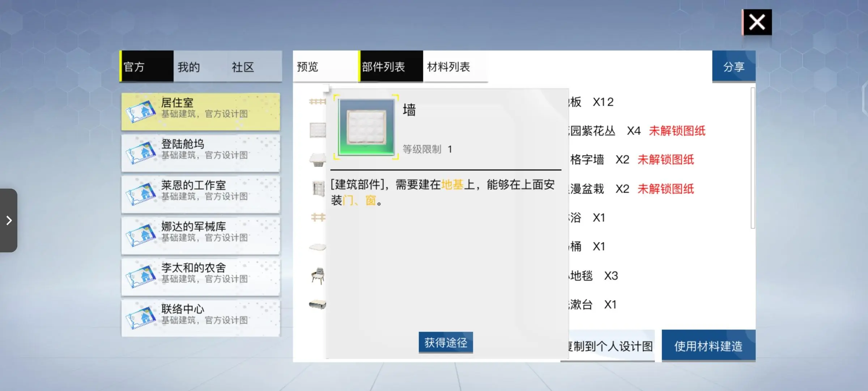This screenshot has width=868, height=391.
Task: Switch to the 我的 tab
Action: click(x=188, y=67)
